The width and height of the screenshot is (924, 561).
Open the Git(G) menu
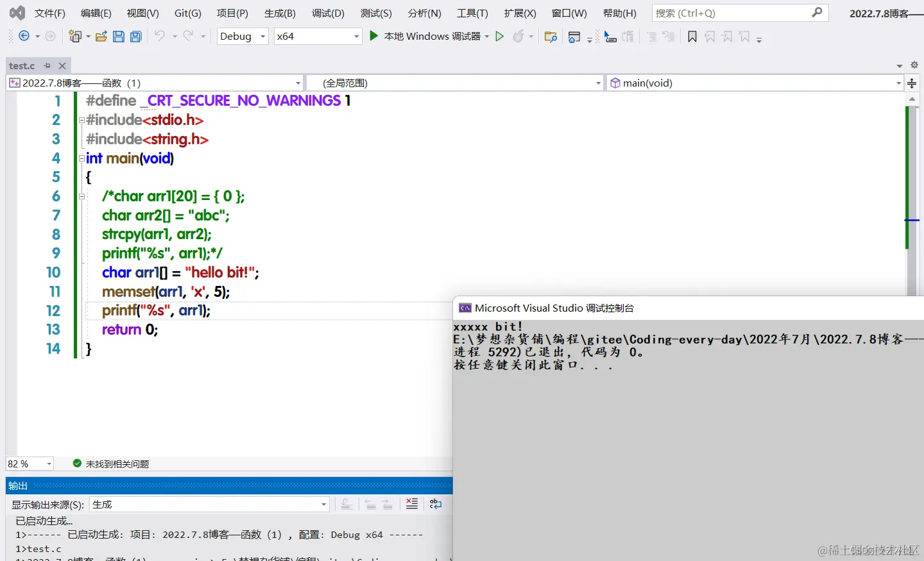pyautogui.click(x=188, y=13)
